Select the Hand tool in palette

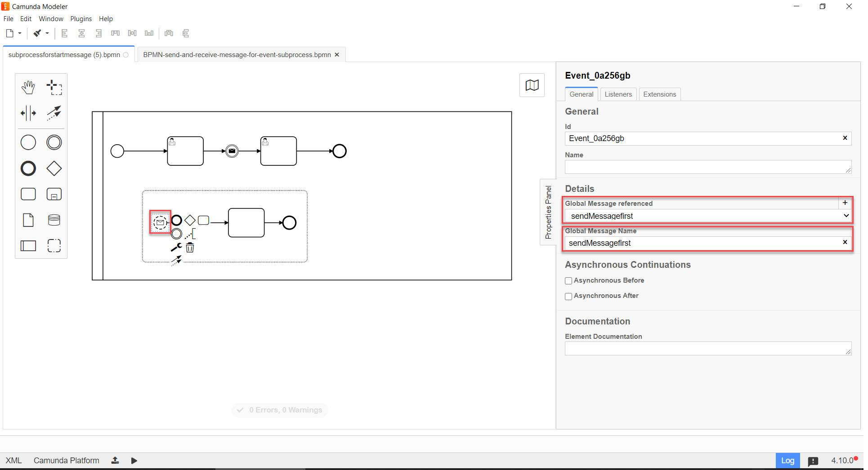click(x=28, y=87)
